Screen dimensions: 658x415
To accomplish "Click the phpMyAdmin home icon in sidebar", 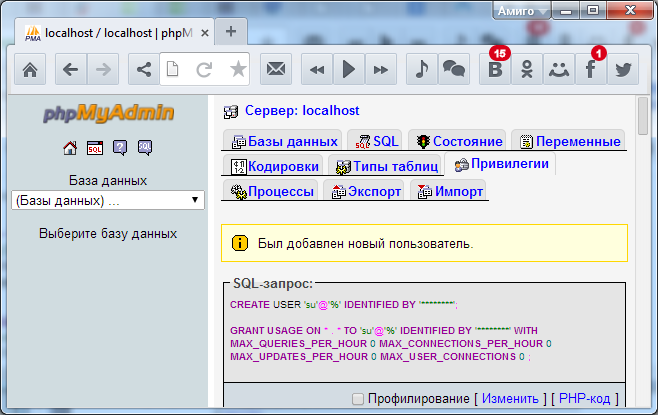I will point(70,148).
